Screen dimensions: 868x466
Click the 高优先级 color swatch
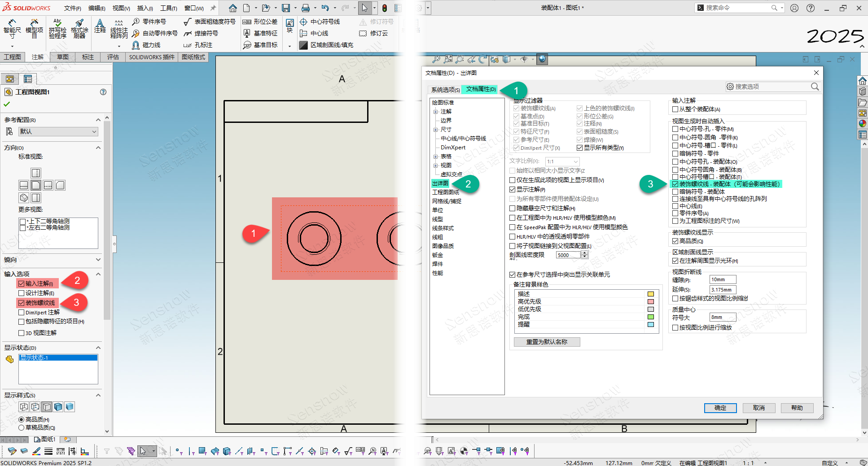tap(650, 302)
